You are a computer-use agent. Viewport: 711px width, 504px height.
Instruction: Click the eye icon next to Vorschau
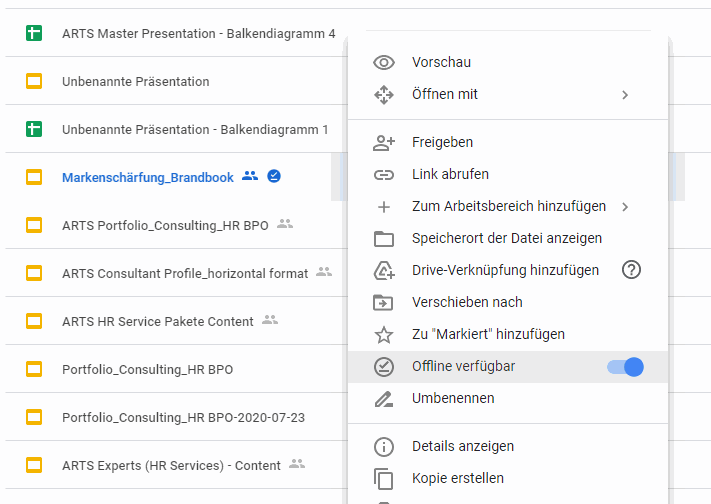[x=384, y=62]
